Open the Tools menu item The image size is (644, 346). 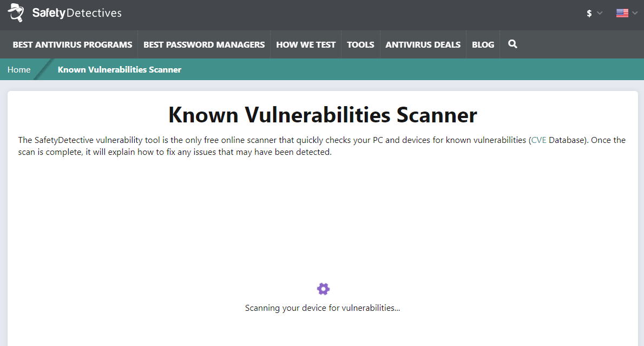pyautogui.click(x=360, y=44)
